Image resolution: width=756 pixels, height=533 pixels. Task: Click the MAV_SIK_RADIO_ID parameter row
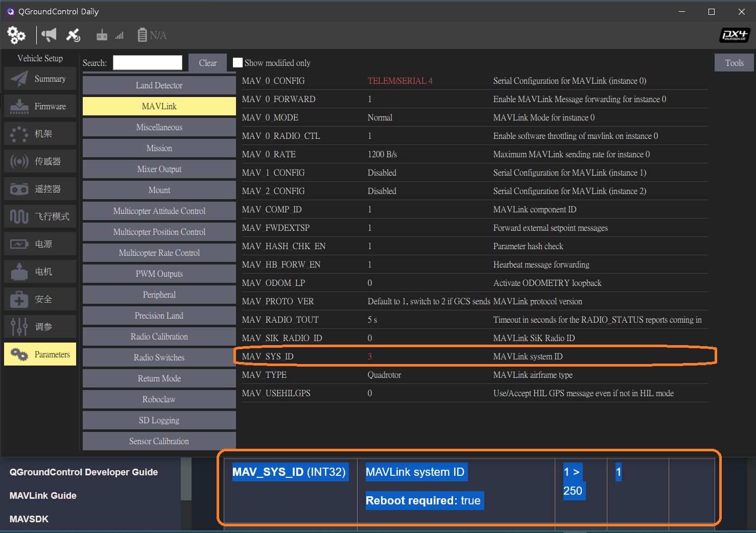click(x=475, y=338)
